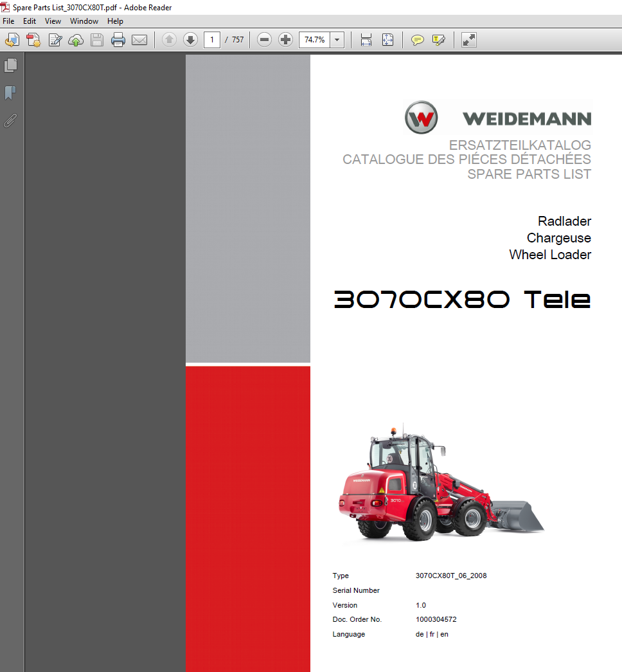
Task: Go to next page with down arrow
Action: [x=190, y=40]
